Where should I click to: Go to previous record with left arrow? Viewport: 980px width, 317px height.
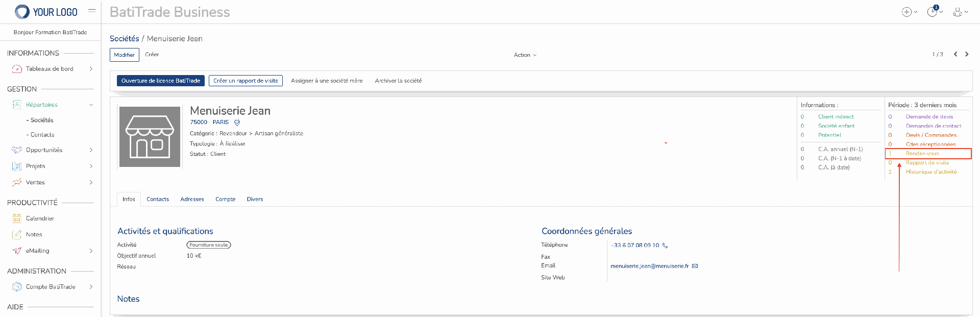[x=955, y=54]
